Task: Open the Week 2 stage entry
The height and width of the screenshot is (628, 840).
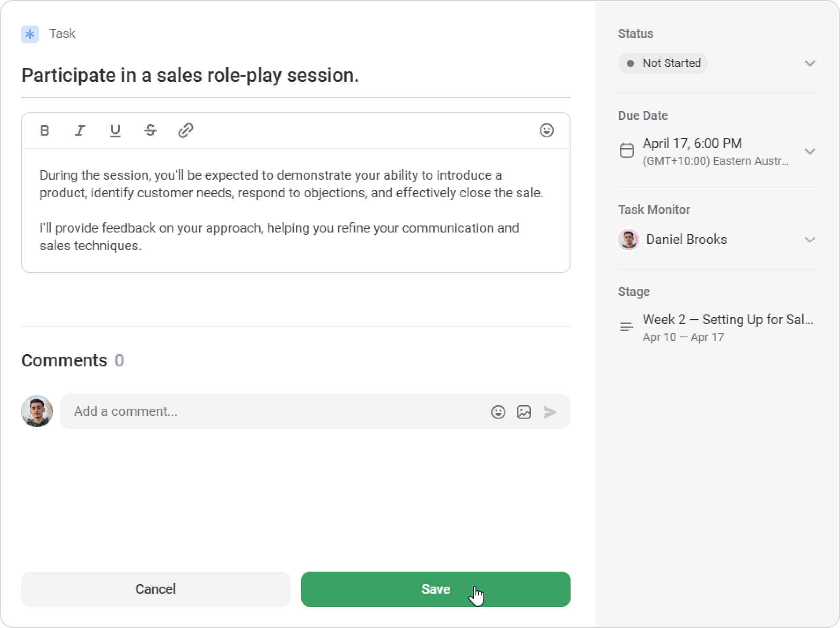Action: click(718, 328)
